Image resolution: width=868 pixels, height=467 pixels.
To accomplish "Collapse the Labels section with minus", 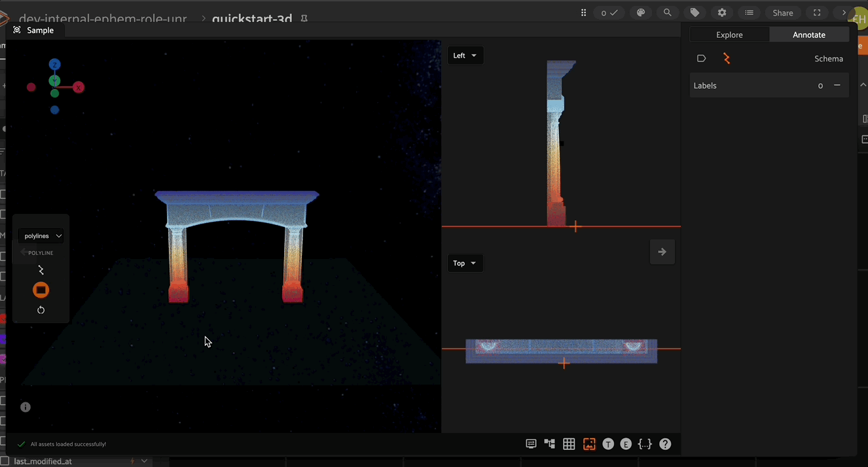I will click(837, 86).
